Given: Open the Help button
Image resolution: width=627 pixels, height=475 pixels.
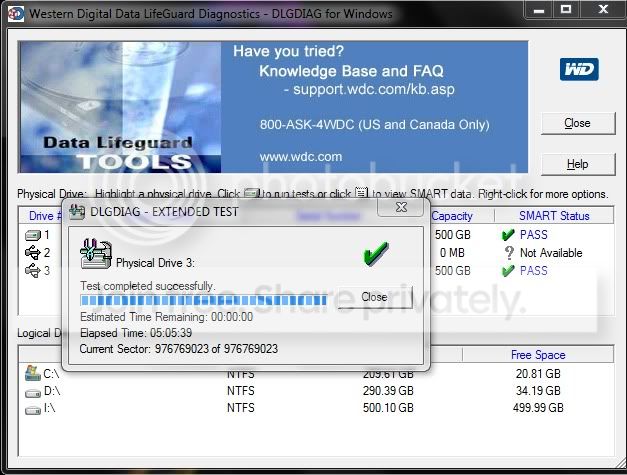Looking at the screenshot, I should [x=577, y=164].
